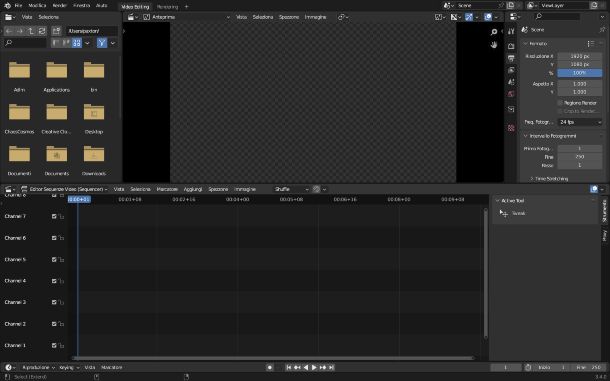Mute Channel 6 with its checkbox
The height and width of the screenshot is (381, 610).
(x=54, y=238)
